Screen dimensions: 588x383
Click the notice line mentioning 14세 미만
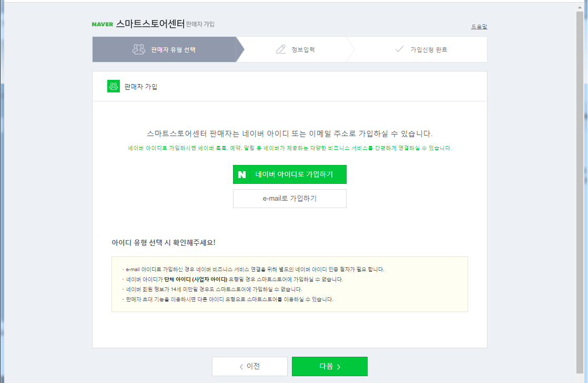212,289
